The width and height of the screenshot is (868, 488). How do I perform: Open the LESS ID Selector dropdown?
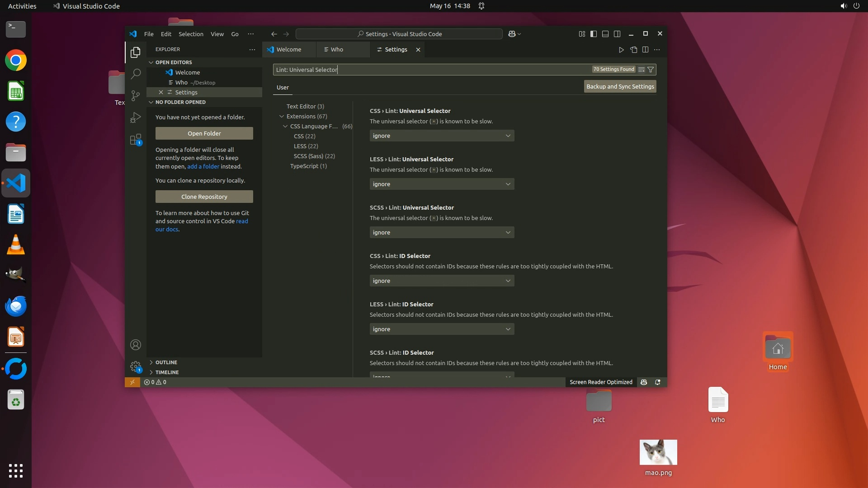tap(442, 329)
